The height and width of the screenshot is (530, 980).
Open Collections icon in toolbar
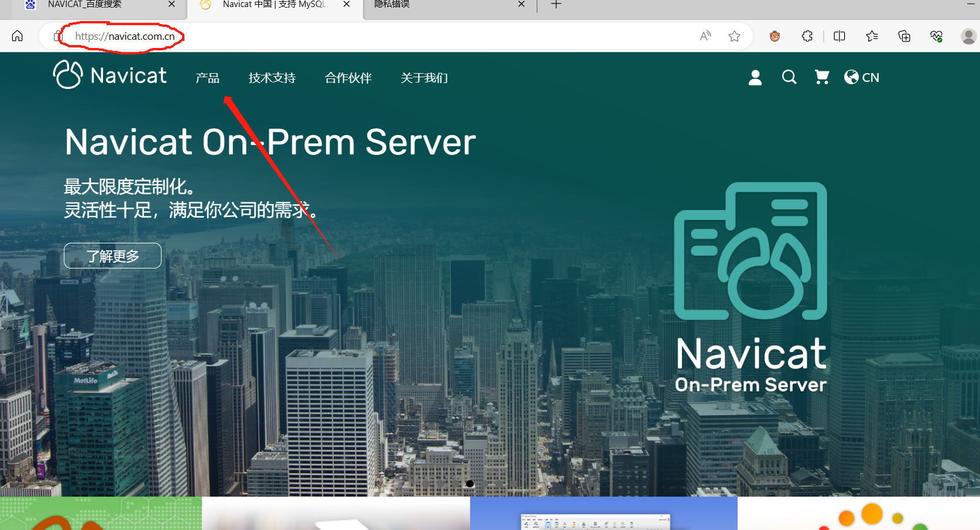coord(904,36)
